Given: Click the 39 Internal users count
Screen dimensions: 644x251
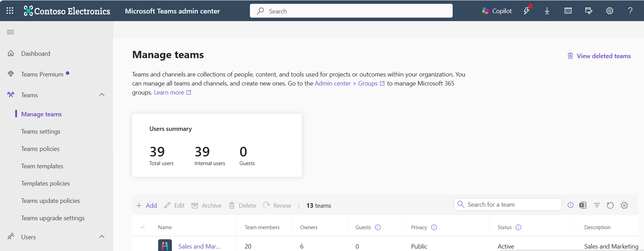Looking at the screenshot, I should pos(202,152).
